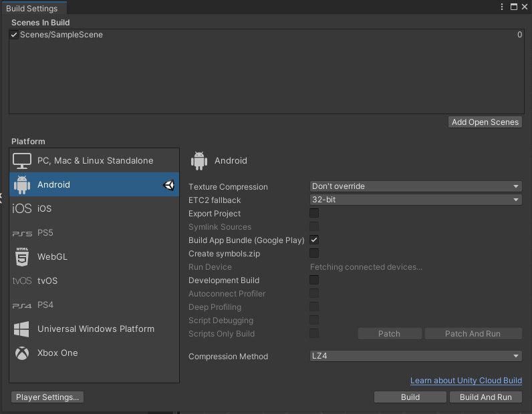Click 'Fetching connected devices...' text
This screenshot has width=532, height=414.
tap(366, 267)
